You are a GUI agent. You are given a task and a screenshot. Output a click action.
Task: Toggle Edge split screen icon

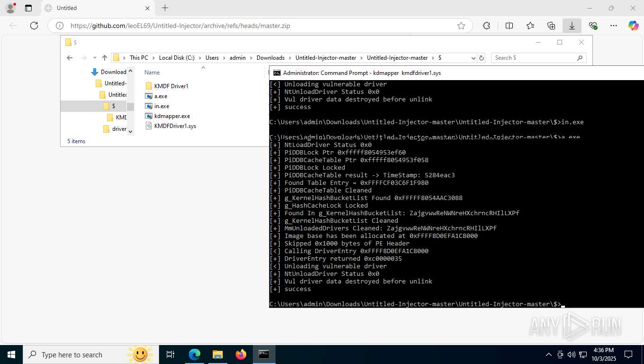point(510,26)
